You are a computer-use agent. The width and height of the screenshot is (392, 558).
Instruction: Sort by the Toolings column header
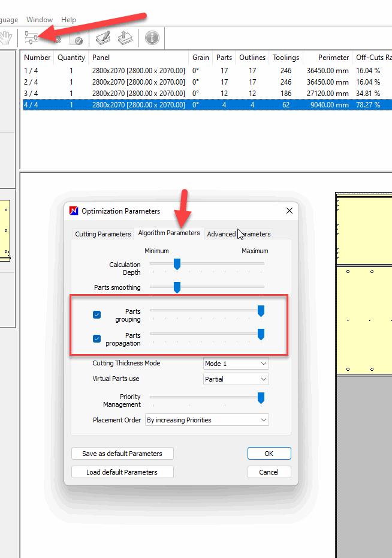[x=286, y=58]
